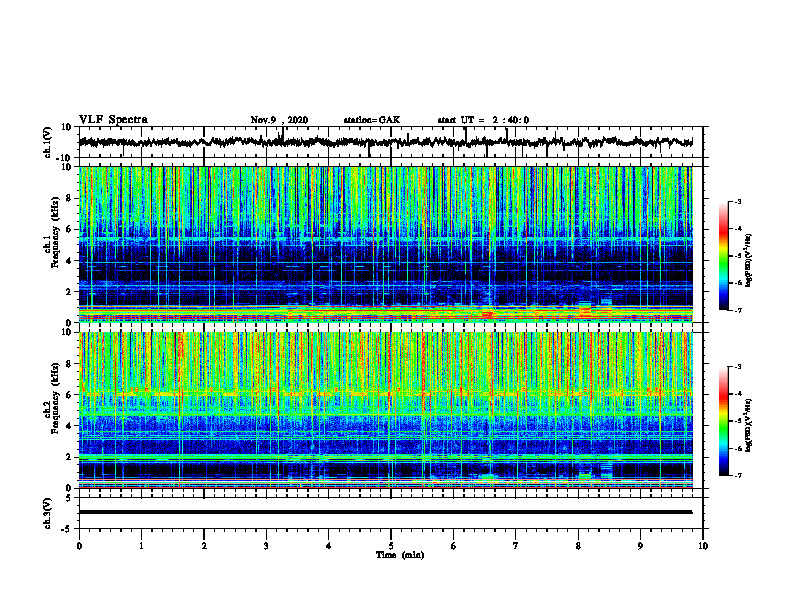
Task: Click the time axis tick label "2"
Action: click(x=204, y=546)
